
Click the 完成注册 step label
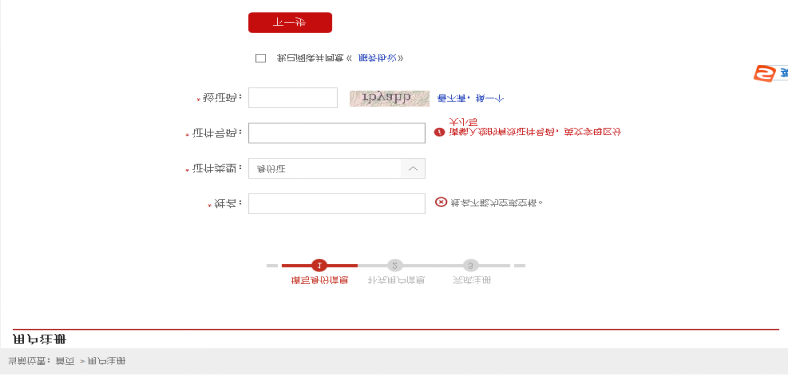(x=471, y=280)
